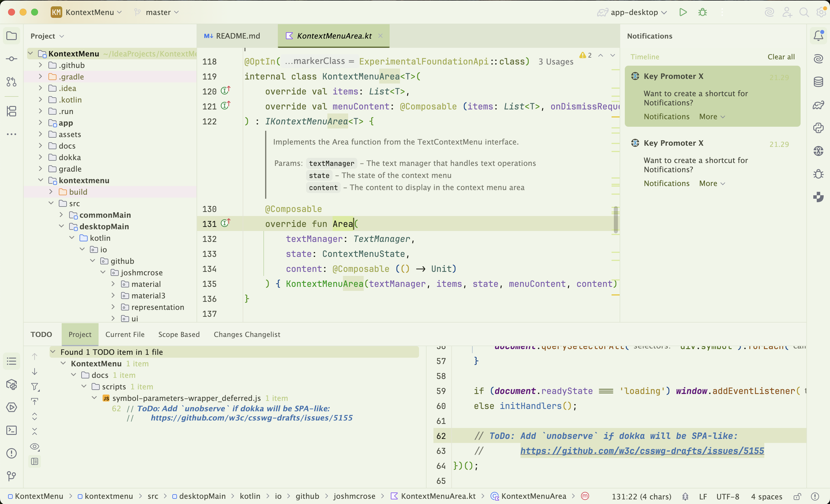
Task: Go to next TODO occurrence arrow
Action: click(x=34, y=371)
